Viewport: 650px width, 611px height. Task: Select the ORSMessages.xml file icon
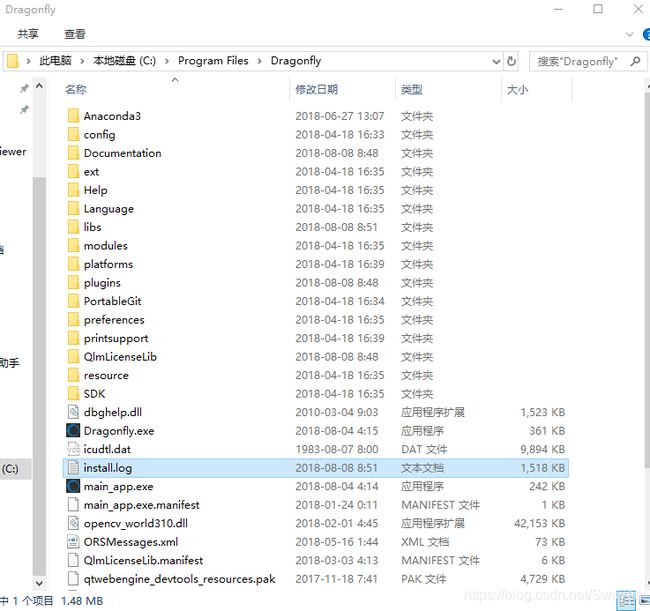click(x=73, y=542)
